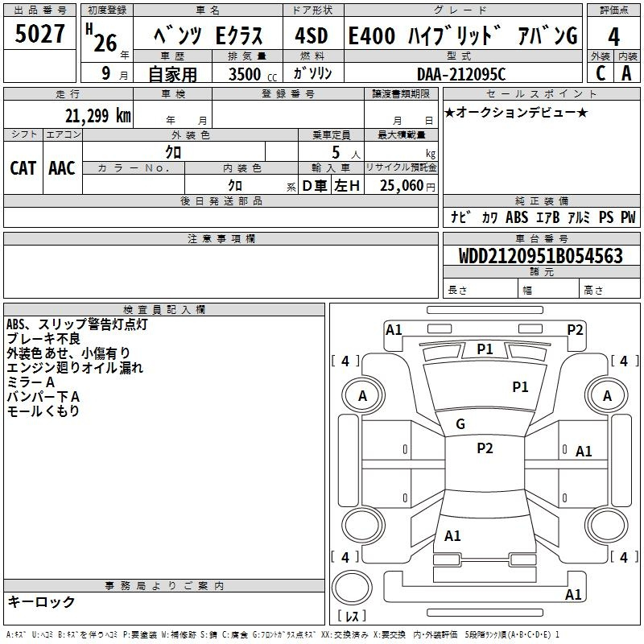This screenshot has width=644, height=644.
Task: Click the 最大積載量 header
Action: pyautogui.click(x=401, y=134)
